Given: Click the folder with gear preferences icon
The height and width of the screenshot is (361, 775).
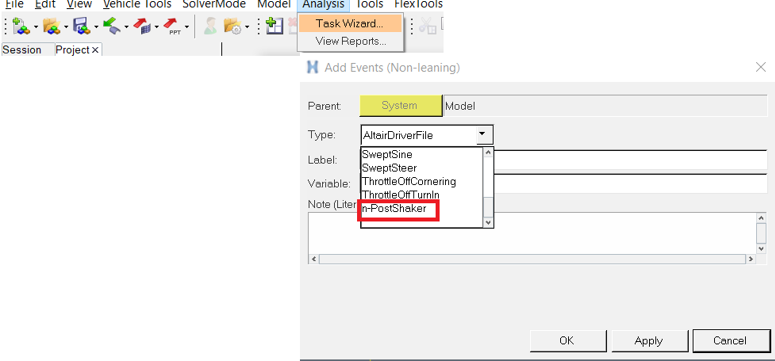Looking at the screenshot, I should click(x=232, y=26).
